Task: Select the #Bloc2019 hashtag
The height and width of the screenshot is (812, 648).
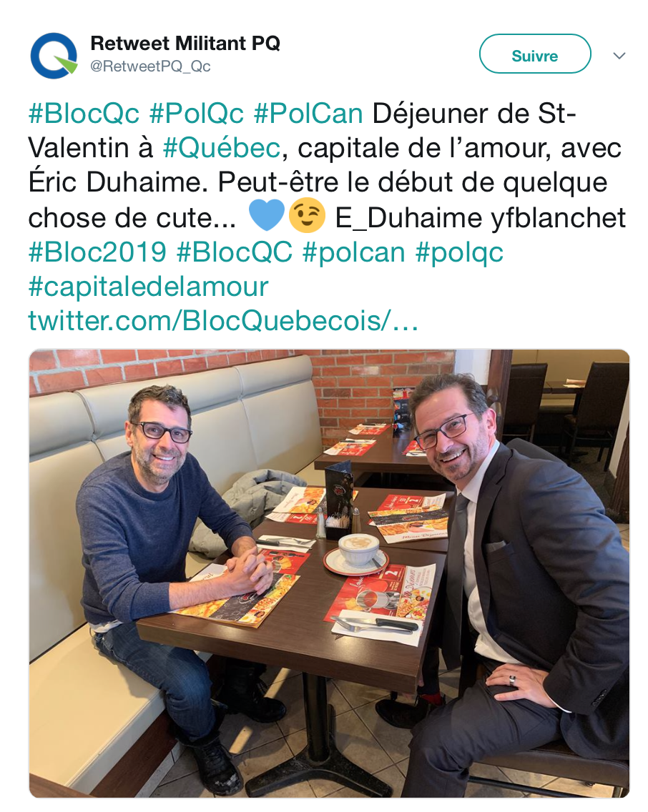Action: (97, 252)
